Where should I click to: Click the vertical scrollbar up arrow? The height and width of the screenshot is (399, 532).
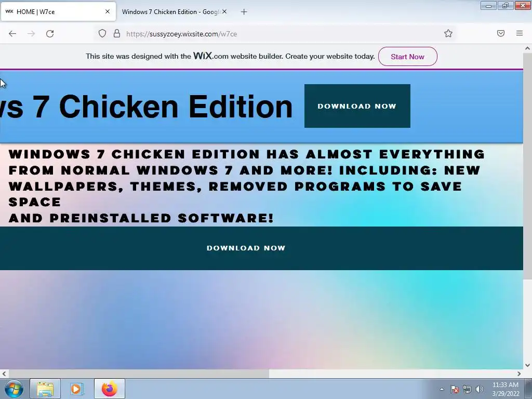point(528,48)
